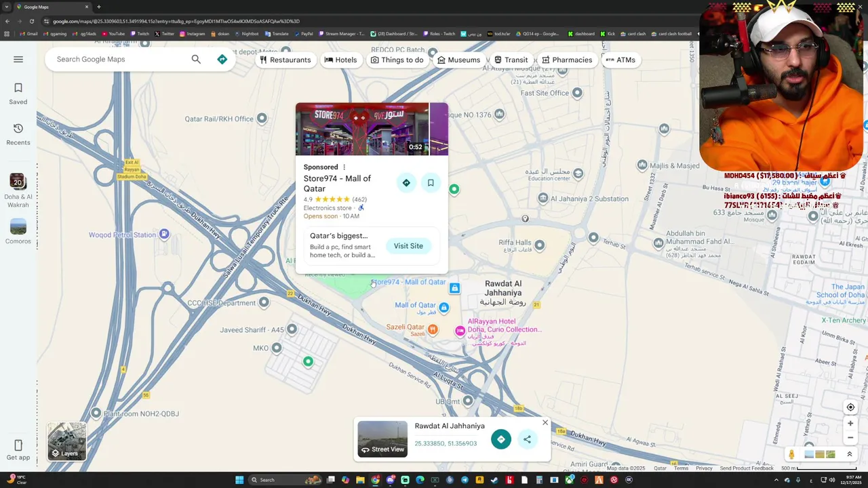Screen dimensions: 868x488
Task: Click the Javeed Shariff - A45 pin
Action: pos(292,329)
